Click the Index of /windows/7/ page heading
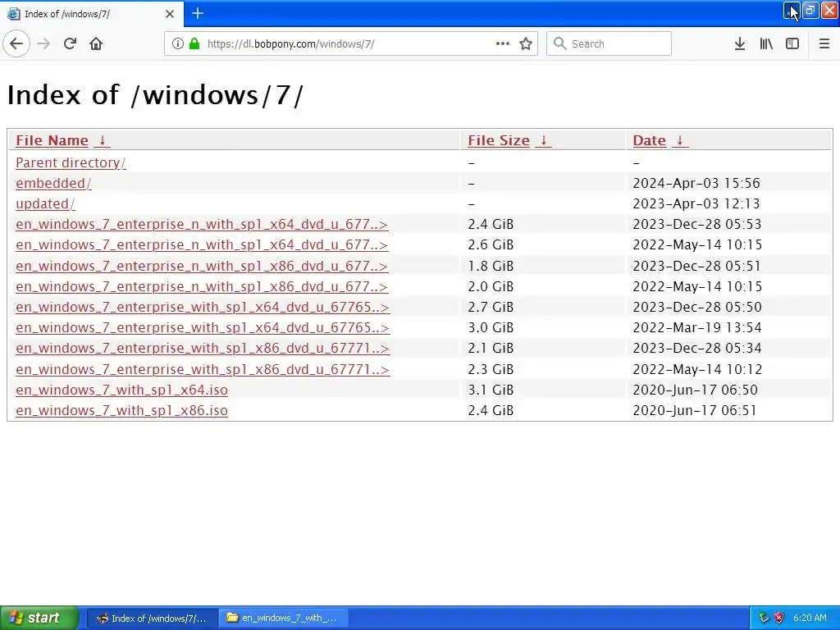840x630 pixels. pos(155,95)
